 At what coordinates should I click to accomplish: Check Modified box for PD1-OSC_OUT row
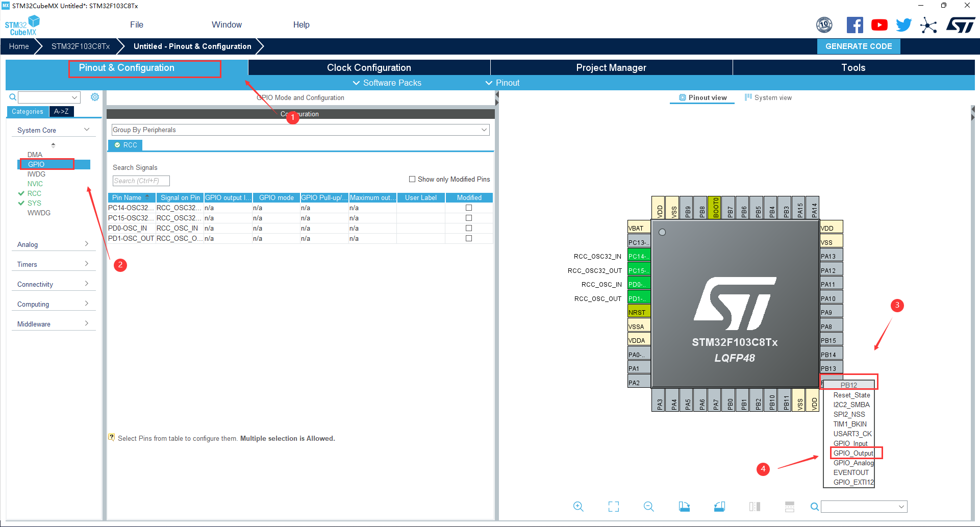[469, 238]
